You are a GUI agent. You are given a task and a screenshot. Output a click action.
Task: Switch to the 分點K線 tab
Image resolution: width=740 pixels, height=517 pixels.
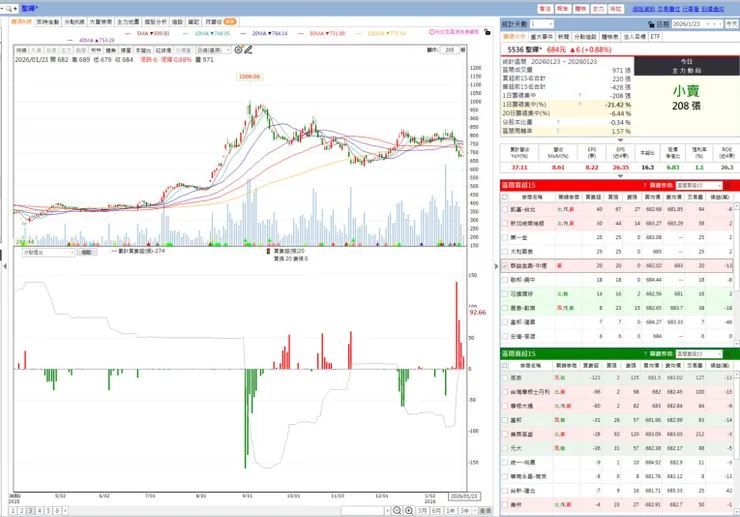click(74, 22)
